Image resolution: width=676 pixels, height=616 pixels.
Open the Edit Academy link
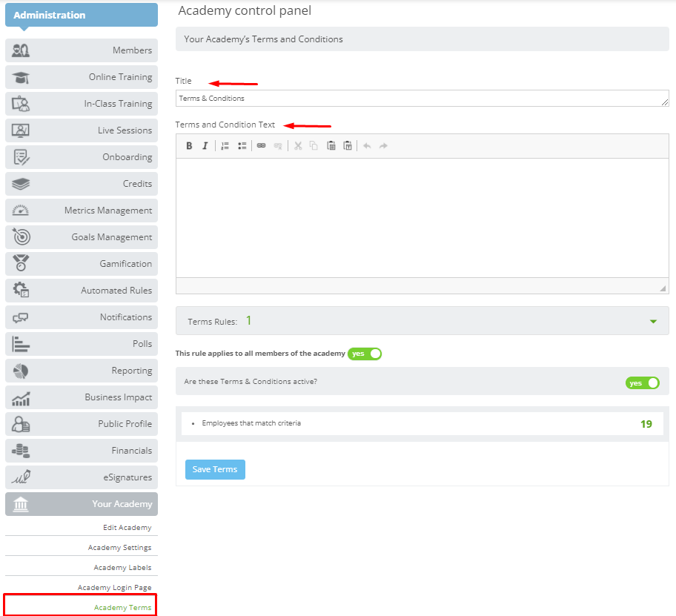click(x=127, y=528)
